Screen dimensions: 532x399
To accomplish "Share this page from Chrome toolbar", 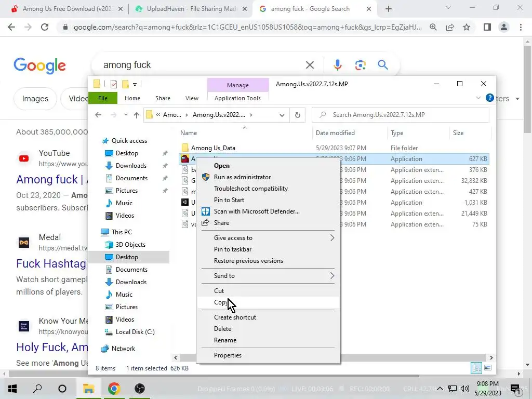I will point(450,27).
